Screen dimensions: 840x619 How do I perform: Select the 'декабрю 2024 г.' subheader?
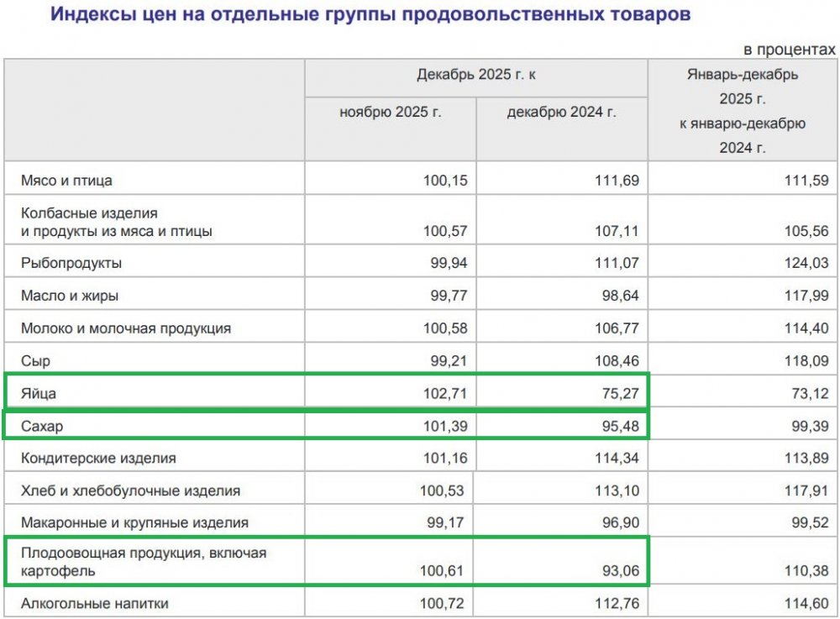[x=561, y=112]
